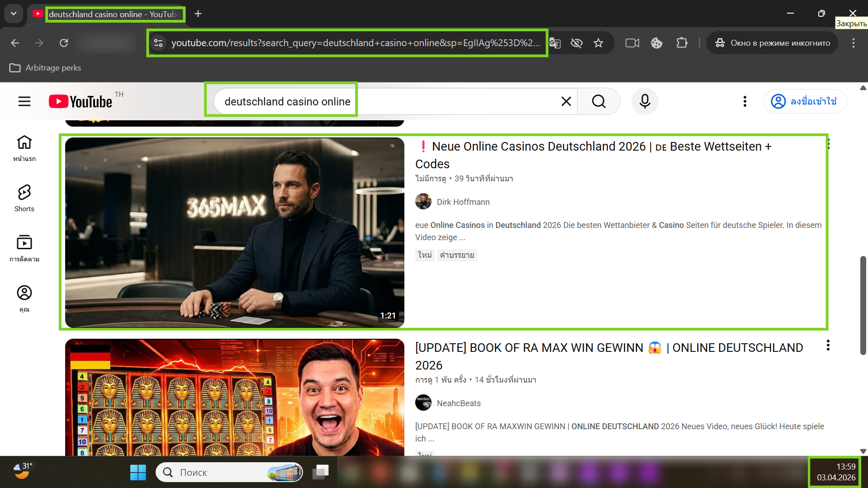The height and width of the screenshot is (488, 868).
Task: Open the Shorts sidebar item
Action: (x=24, y=198)
